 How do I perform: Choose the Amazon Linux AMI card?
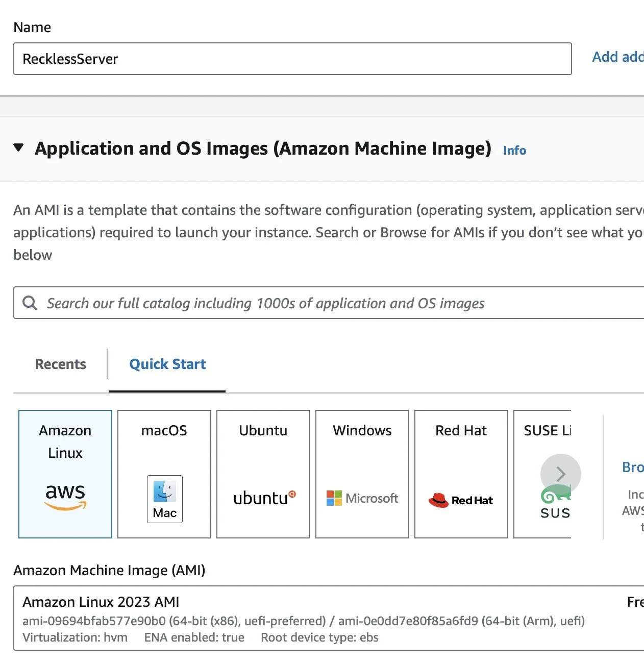pos(65,474)
